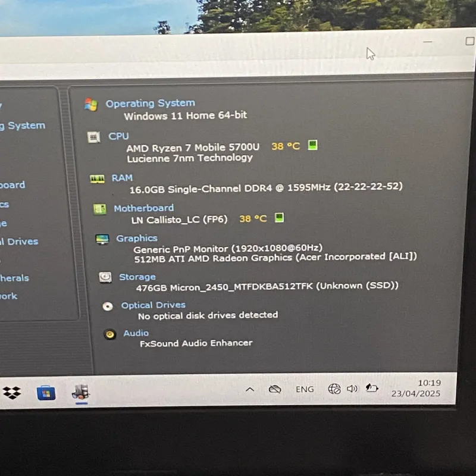This screenshot has width=476, height=476.
Task: Select the Motherboard item in the sidebar
Action: [x=12, y=184]
